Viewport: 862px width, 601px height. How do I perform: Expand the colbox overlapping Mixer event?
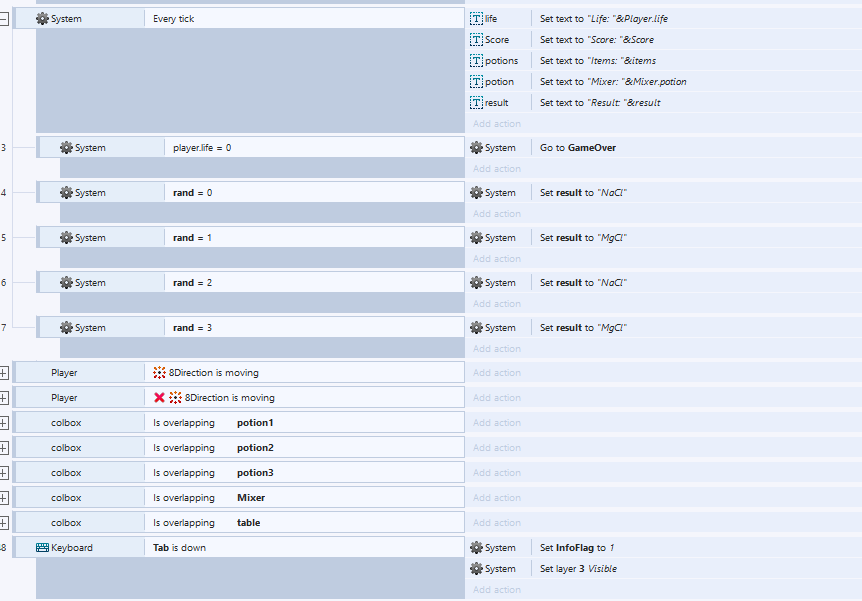pos(4,498)
